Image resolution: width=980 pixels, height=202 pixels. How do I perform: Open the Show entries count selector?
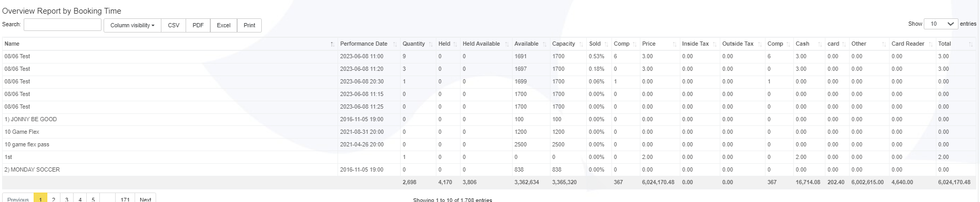[942, 24]
